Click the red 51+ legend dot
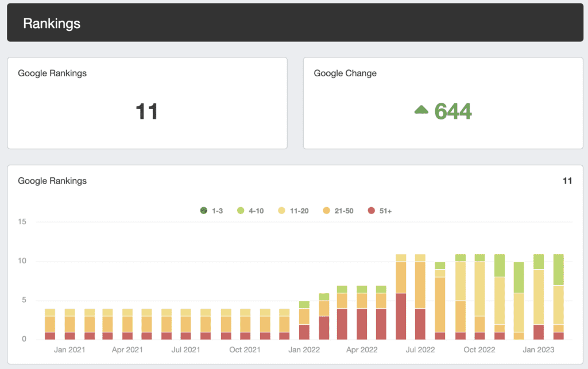 372,211
